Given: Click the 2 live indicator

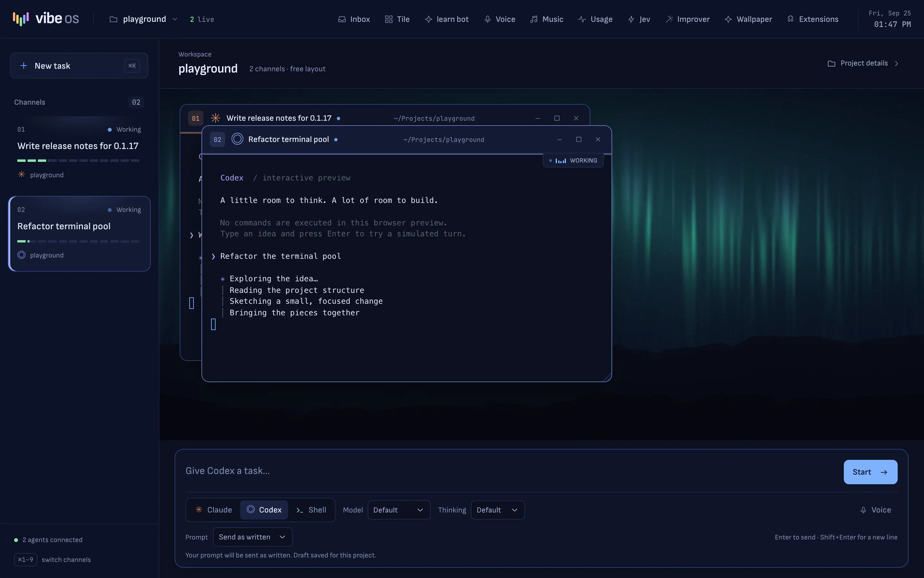Looking at the screenshot, I should coord(202,19).
